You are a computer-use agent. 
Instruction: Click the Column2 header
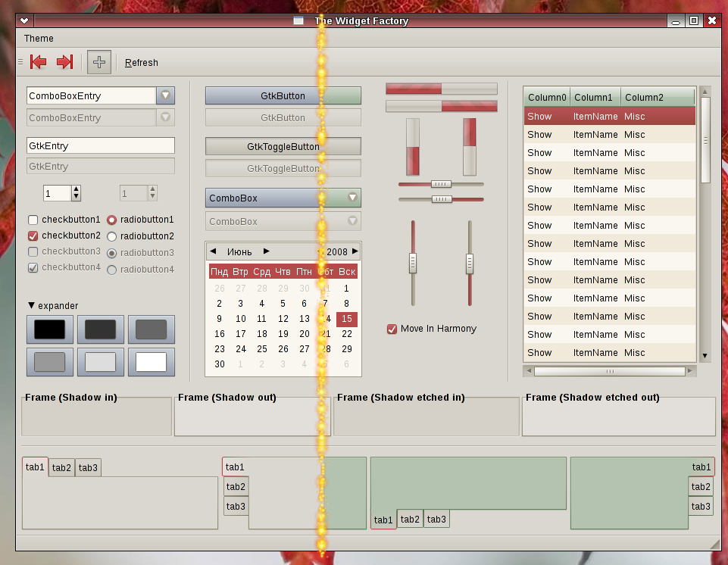(658, 97)
